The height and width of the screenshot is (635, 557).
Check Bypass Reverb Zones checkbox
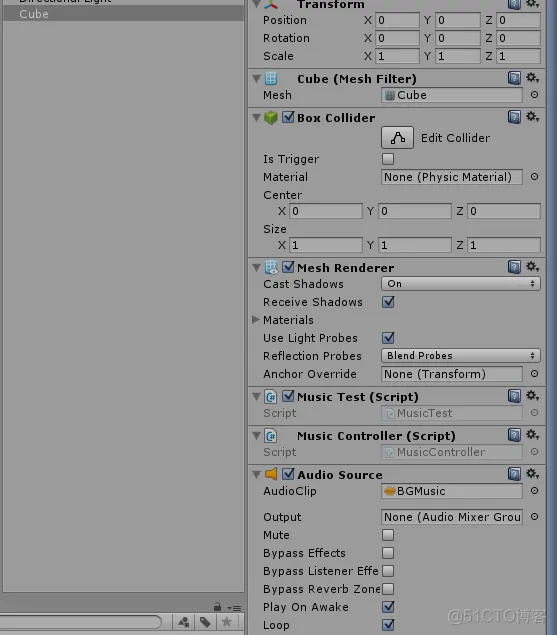[x=388, y=589]
